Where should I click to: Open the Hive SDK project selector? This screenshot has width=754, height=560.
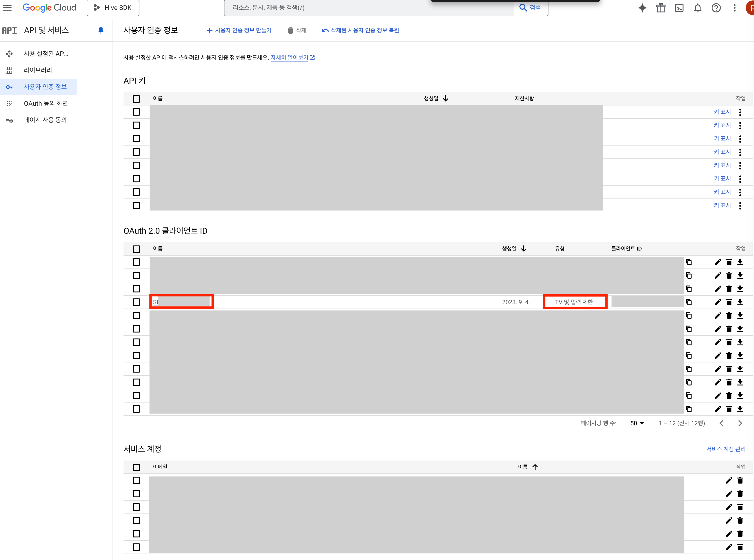113,8
